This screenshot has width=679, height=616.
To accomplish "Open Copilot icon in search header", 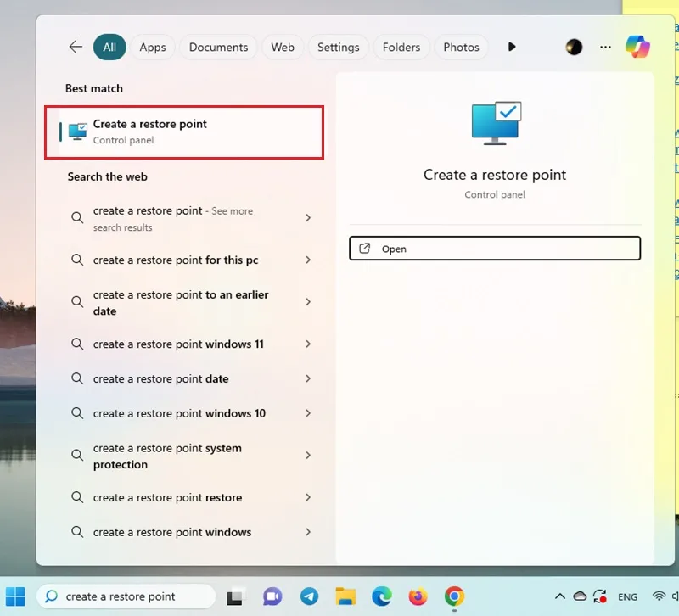I will click(x=637, y=47).
